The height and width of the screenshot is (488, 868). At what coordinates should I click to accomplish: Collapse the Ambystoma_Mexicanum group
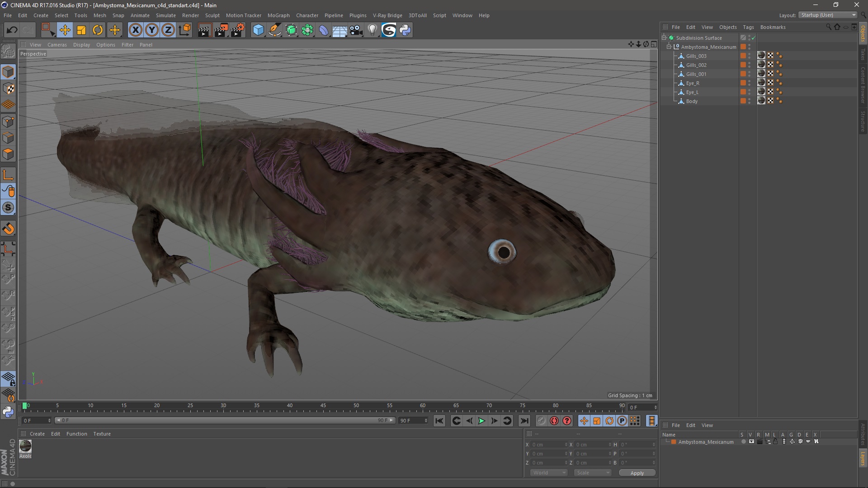[669, 47]
